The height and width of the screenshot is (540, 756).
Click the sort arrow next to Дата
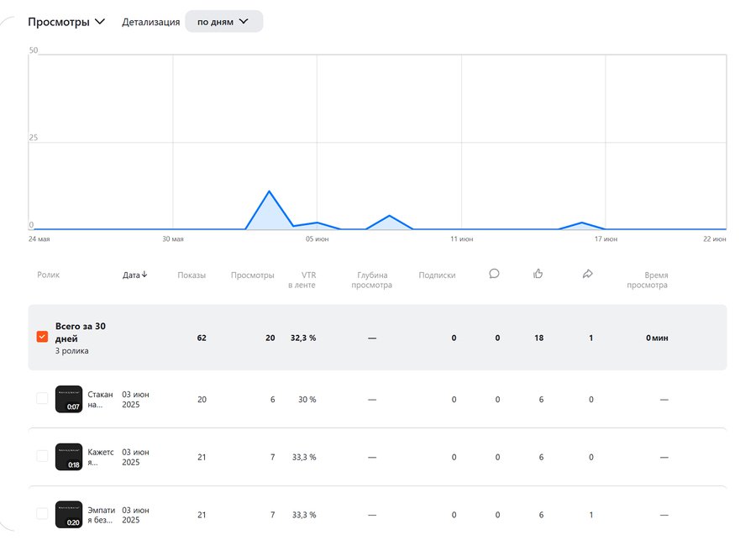144,275
